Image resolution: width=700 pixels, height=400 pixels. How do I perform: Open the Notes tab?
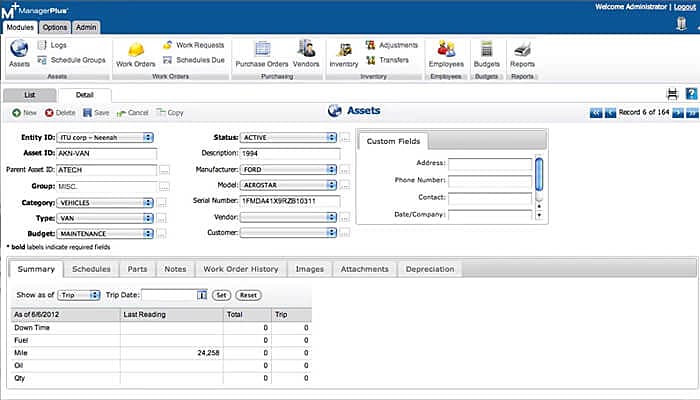pyautogui.click(x=175, y=269)
